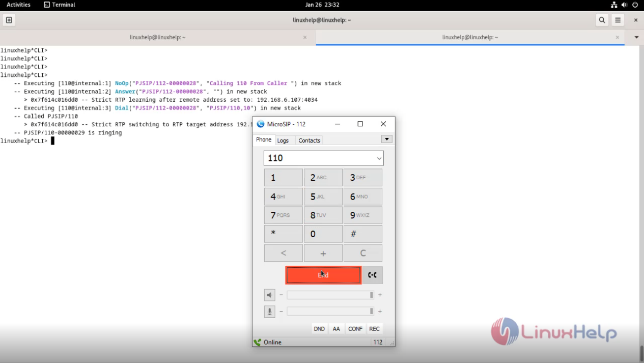
Task: Dial digit 7 PQRS on keypad
Action: (283, 215)
